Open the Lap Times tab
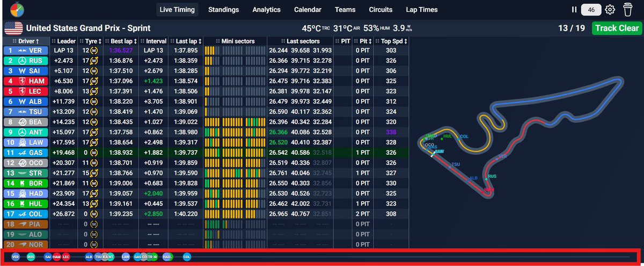 coord(421,10)
